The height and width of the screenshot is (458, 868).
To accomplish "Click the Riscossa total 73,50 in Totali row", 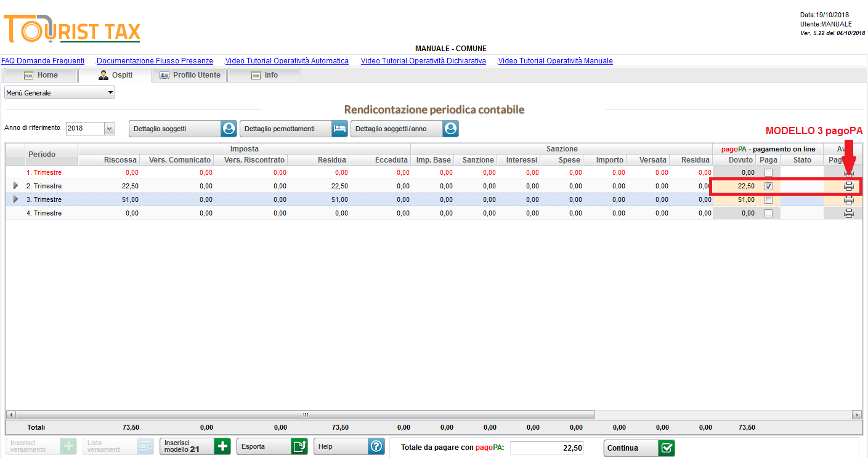I will tap(130, 427).
